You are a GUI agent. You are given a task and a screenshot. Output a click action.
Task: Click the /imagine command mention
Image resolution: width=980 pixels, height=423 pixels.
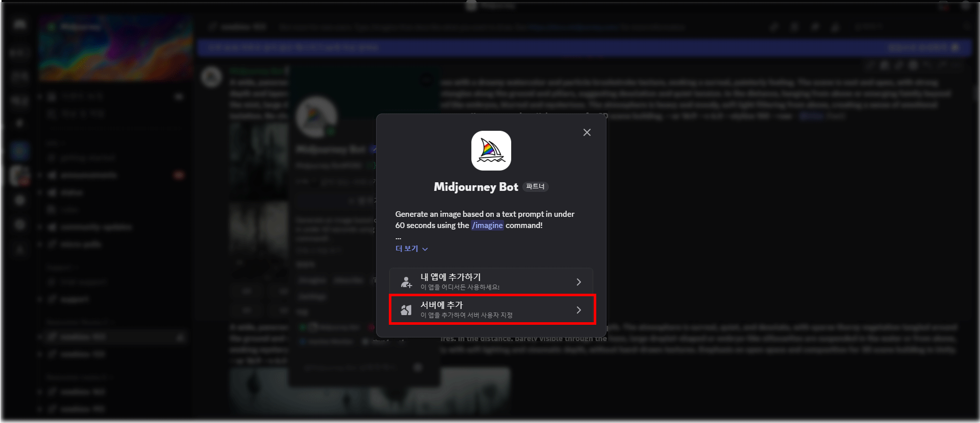[x=488, y=225]
